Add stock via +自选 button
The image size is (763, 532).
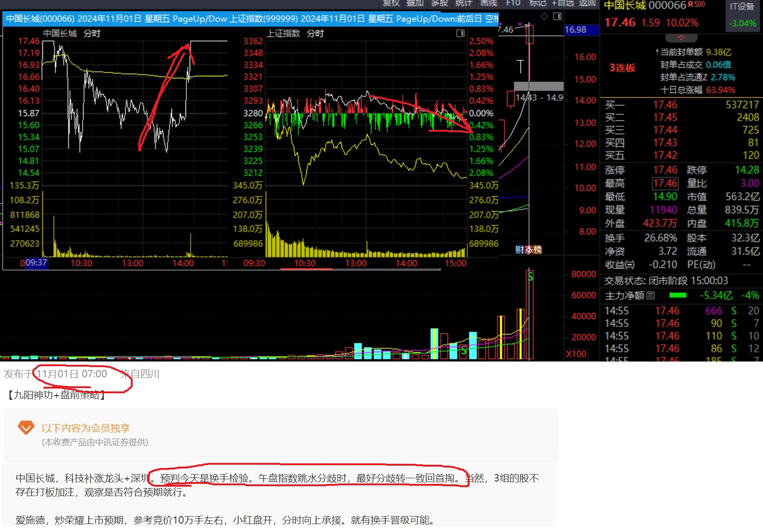click(x=563, y=3)
